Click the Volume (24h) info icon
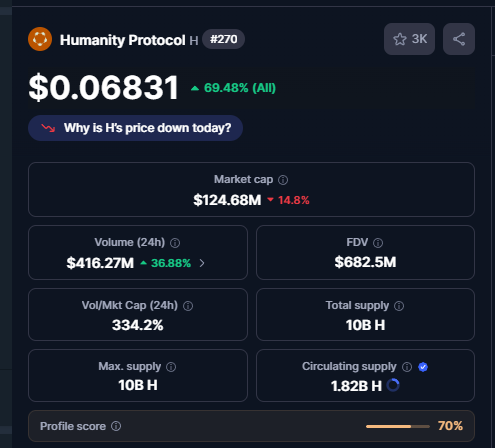Screen dimensions: 495x448 (x=175, y=243)
